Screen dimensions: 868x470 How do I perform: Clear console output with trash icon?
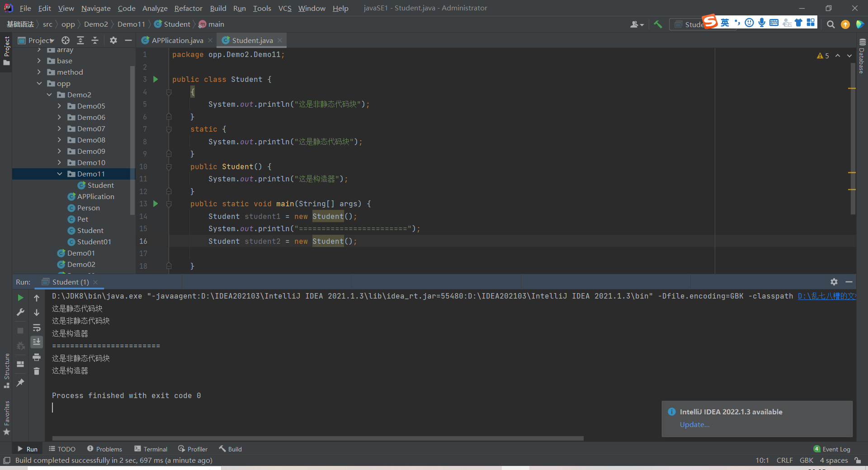pyautogui.click(x=37, y=371)
